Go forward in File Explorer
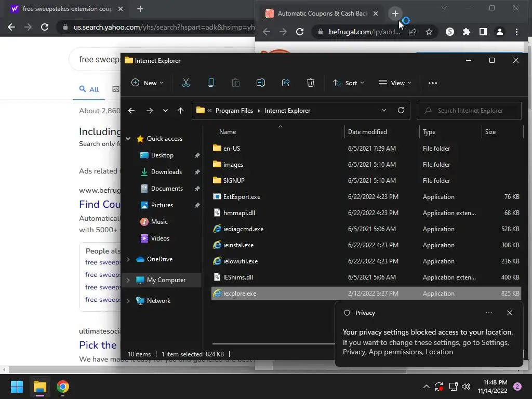This screenshot has height=399, width=532. (149, 111)
